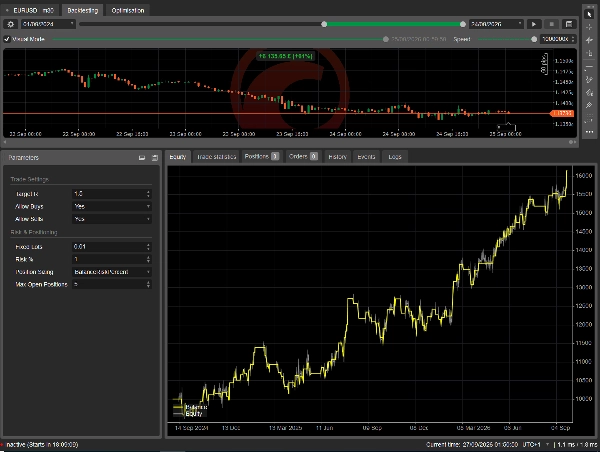Click the date range slider right handle
The height and width of the screenshot is (452, 600).
click(x=463, y=24)
